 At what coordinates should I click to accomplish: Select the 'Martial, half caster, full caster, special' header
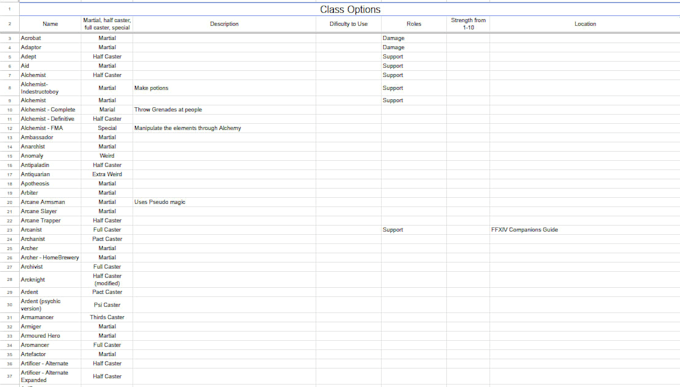pyautogui.click(x=107, y=24)
